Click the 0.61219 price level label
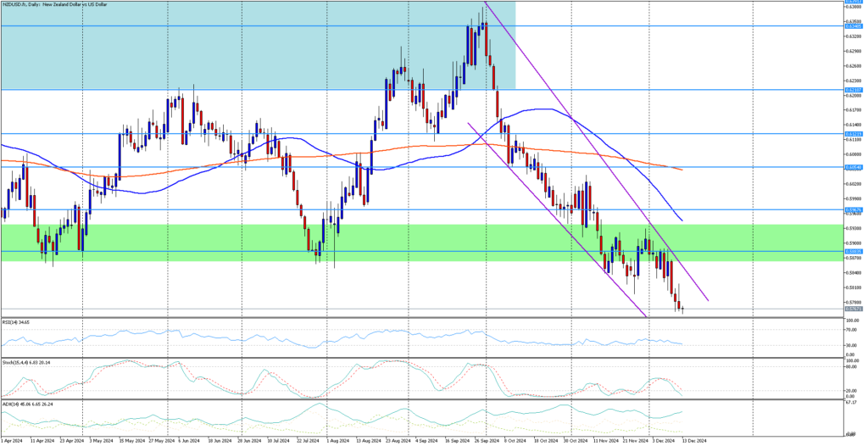868x446 pixels. click(854, 133)
